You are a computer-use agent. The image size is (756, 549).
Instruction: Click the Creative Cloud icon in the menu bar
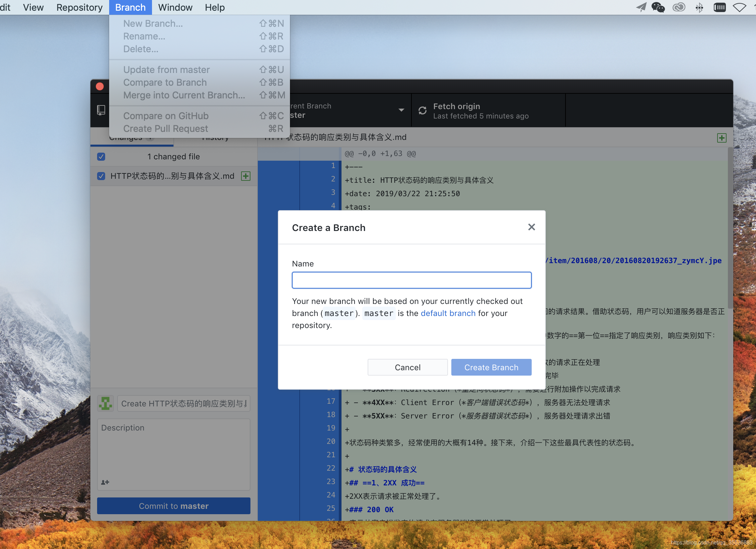pos(678,7)
